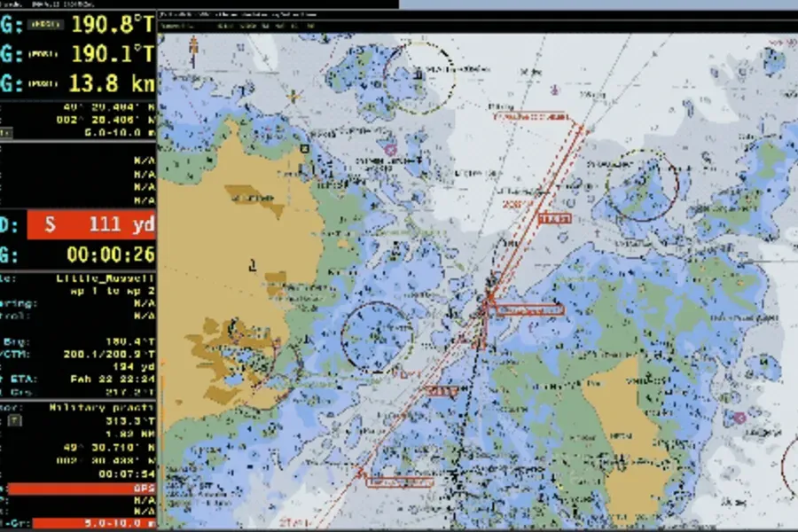Click the heading readout 190.8°T
The width and height of the screenshot is (798, 532).
click(112, 24)
